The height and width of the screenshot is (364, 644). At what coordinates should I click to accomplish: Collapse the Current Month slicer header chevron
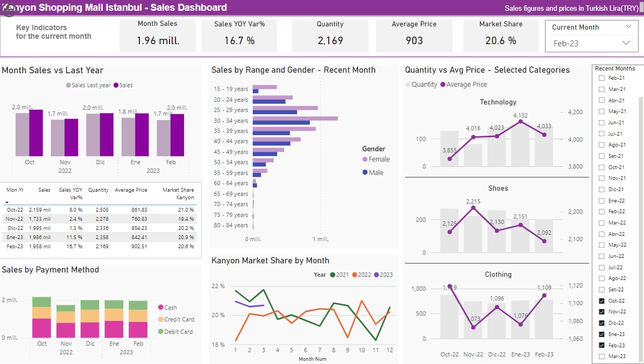(x=628, y=27)
